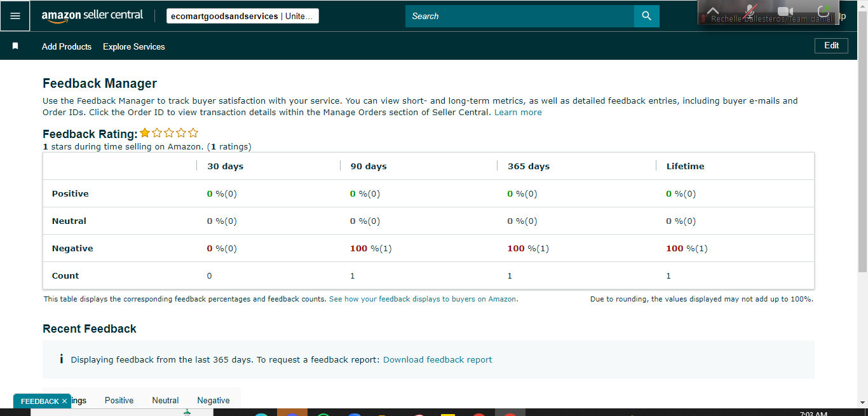Switch to the Negative feedback tab

[x=214, y=400]
